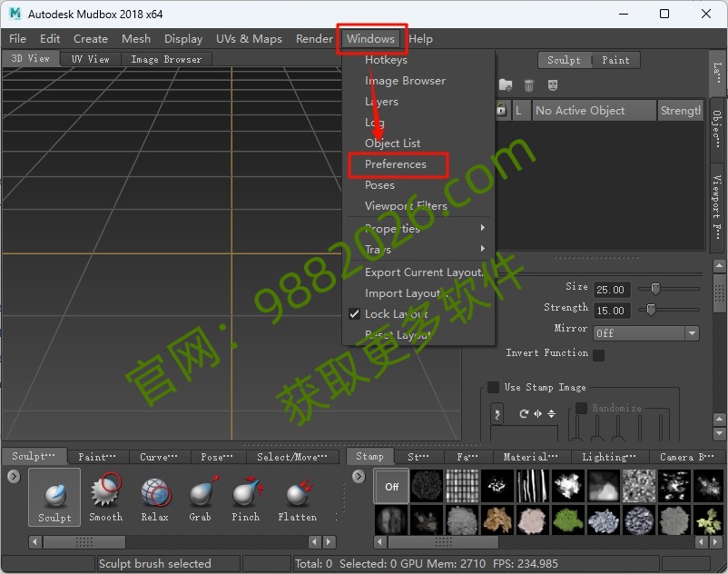Choose Preferences from the Windows menu
728x574 pixels.
(396, 163)
